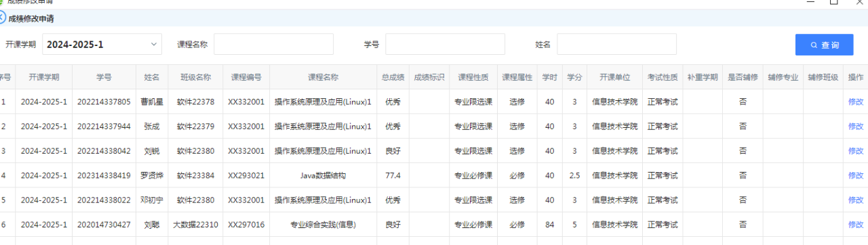Select the 补重学期 column header

click(x=703, y=77)
